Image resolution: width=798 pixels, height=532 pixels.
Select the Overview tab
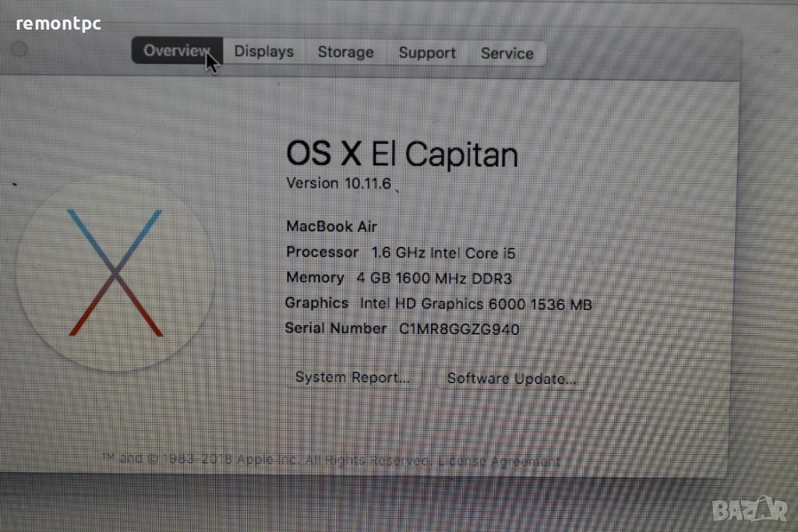[177, 51]
